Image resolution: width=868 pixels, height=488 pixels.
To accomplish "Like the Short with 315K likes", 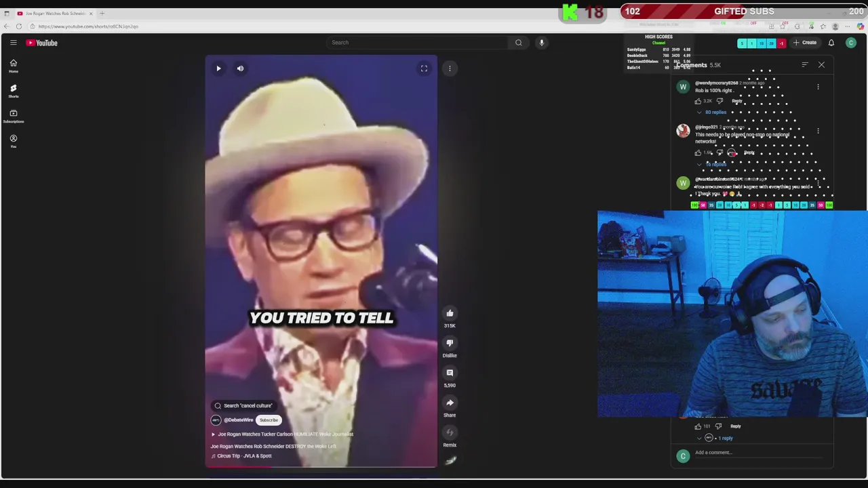I will (x=450, y=313).
